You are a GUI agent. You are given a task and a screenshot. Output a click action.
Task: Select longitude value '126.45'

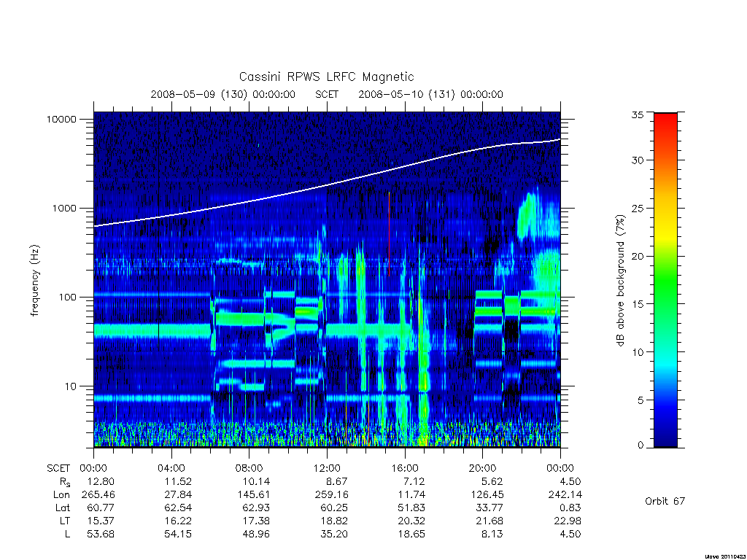(487, 495)
